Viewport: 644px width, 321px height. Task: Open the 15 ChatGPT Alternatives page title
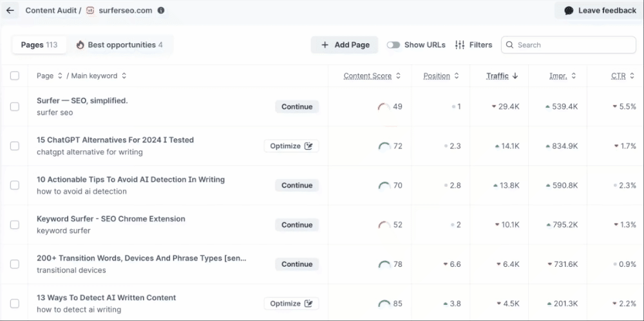pyautogui.click(x=115, y=140)
